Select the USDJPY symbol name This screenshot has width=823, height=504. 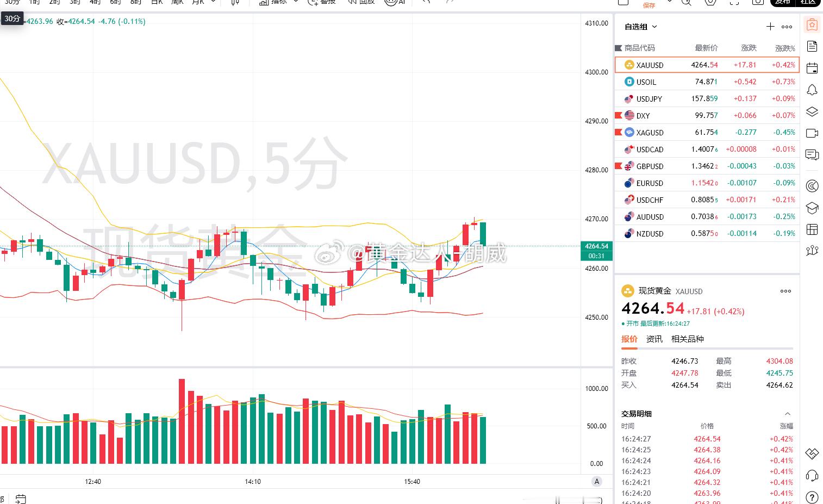coord(650,99)
